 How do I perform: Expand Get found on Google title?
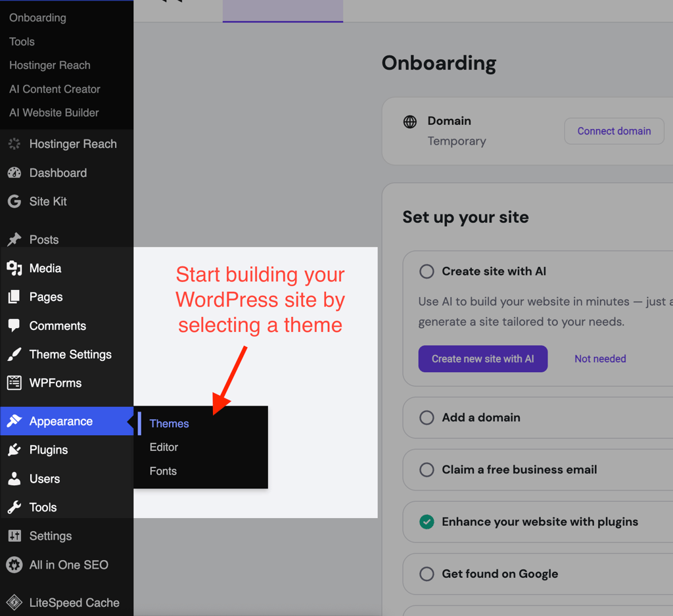[x=500, y=574]
